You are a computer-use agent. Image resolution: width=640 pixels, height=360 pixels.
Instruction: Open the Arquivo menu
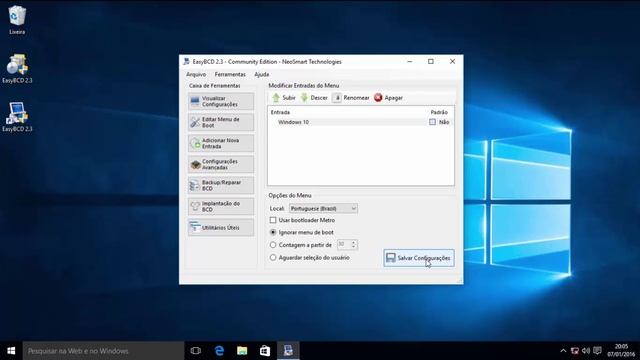[x=196, y=74]
